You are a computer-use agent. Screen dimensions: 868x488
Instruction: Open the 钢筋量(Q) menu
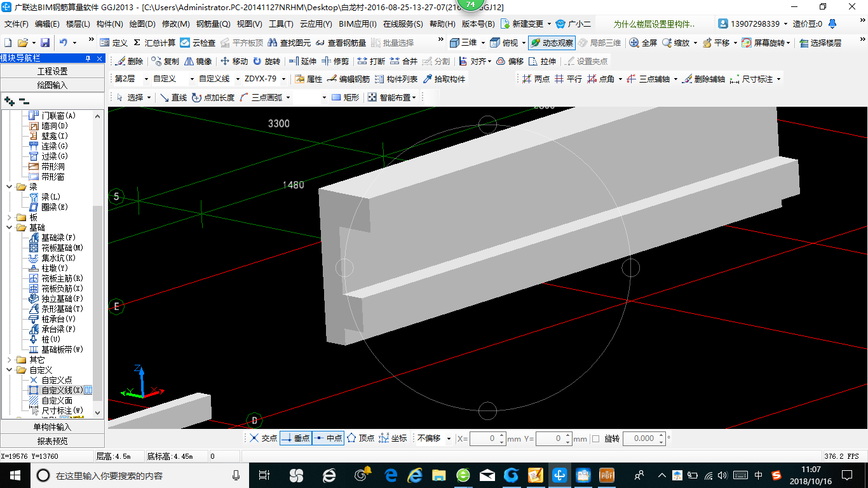tap(213, 24)
